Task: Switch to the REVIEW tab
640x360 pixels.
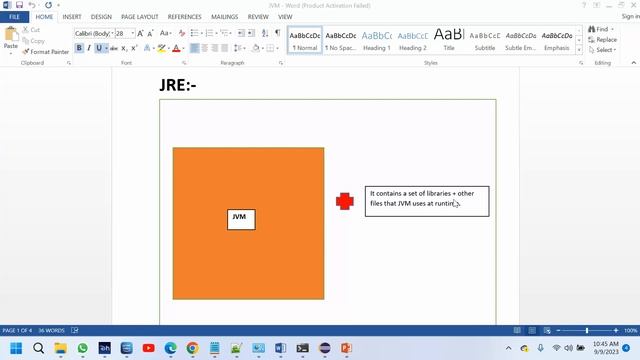Action: tap(258, 17)
